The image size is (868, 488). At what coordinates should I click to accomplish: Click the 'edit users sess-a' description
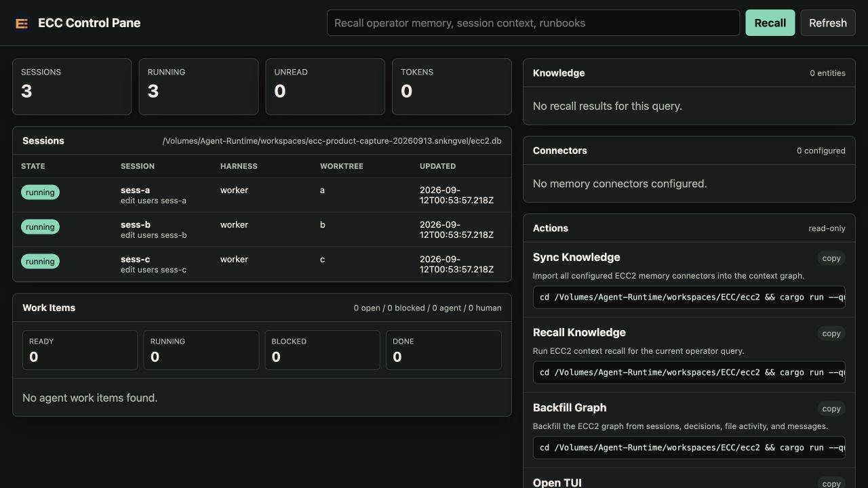[x=153, y=201]
